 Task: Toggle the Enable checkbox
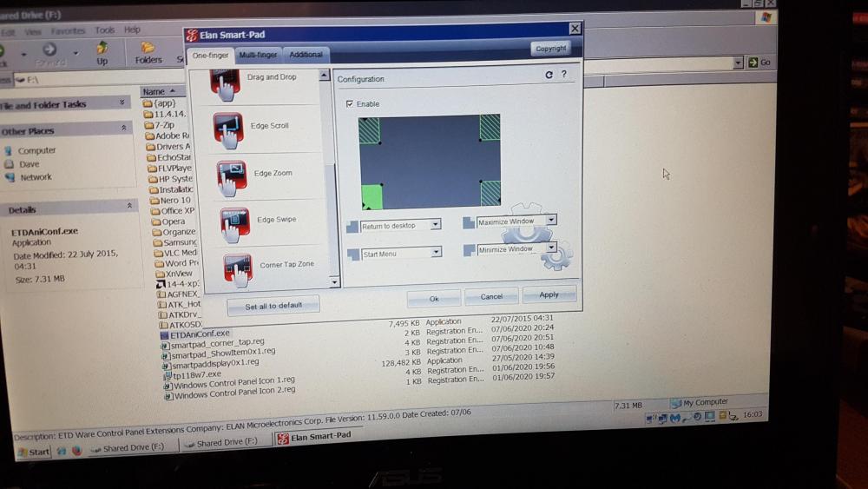(349, 103)
